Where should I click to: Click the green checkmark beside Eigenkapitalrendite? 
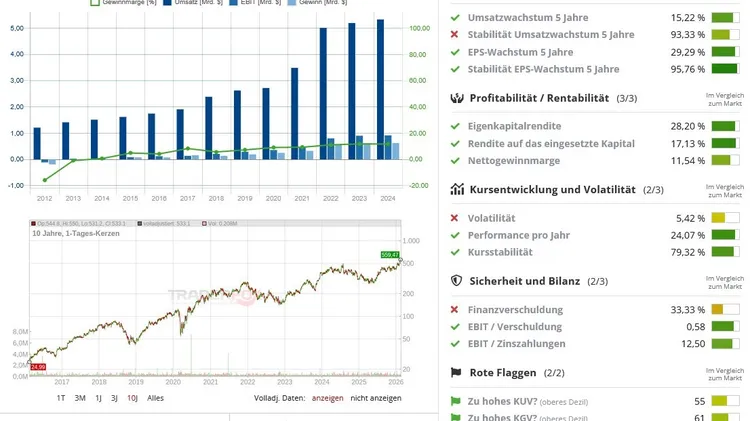pos(455,126)
